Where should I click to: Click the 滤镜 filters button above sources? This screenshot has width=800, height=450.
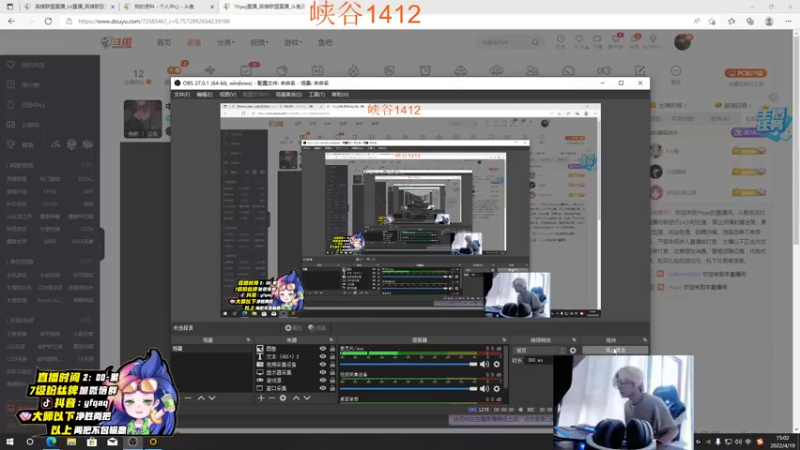click(x=317, y=328)
